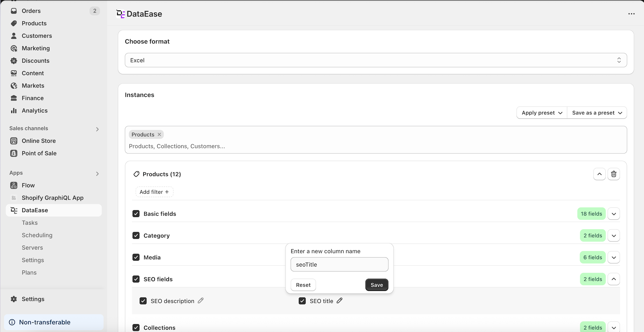
Task: Click the Products tag icon in sidebar
Action: pyautogui.click(x=14, y=23)
